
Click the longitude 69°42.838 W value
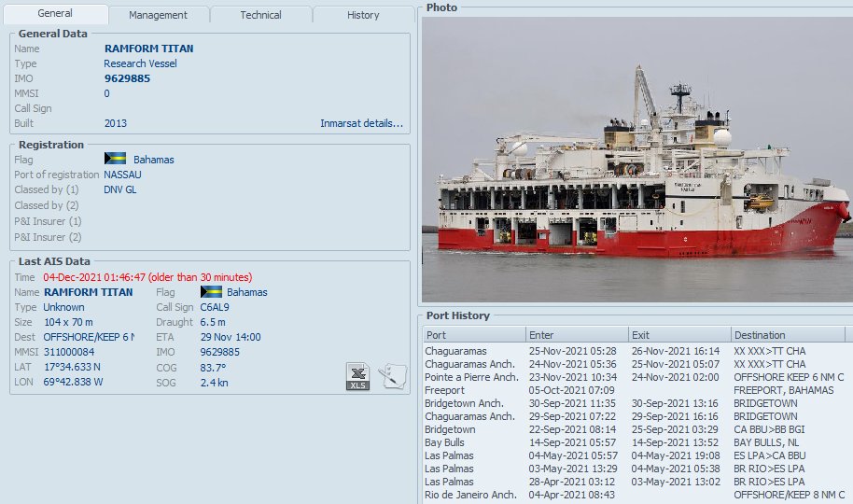(x=73, y=382)
